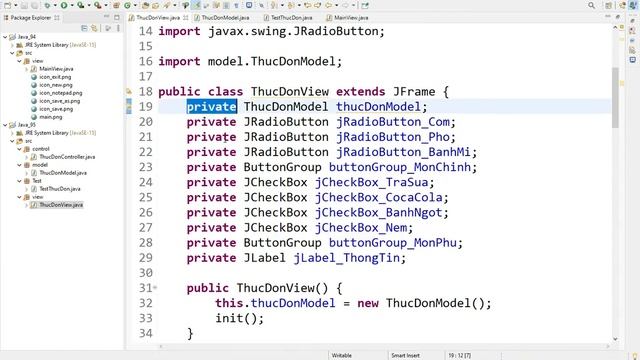This screenshot has height=360, width=640.
Task: Click the editor scrollbar up arrow
Action: (x=615, y=27)
